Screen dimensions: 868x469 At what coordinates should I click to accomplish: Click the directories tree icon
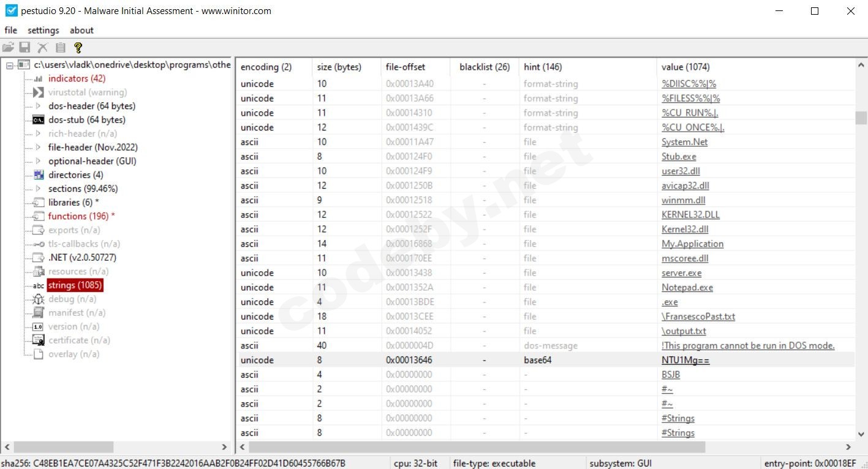pos(39,175)
